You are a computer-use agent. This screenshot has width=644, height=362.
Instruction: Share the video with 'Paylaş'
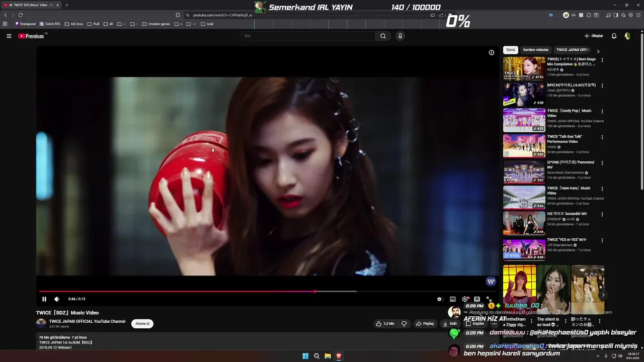pyautogui.click(x=425, y=324)
